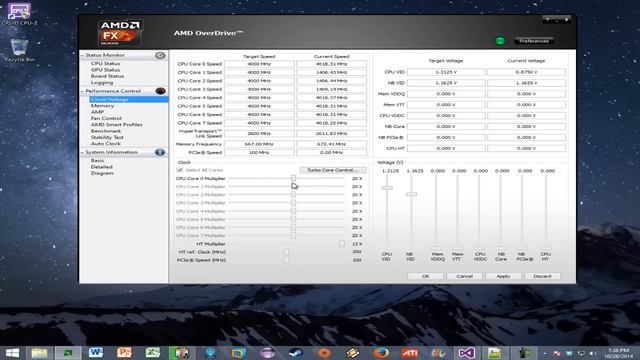
Task: Click the volume speaker tray icon
Action: [593, 353]
